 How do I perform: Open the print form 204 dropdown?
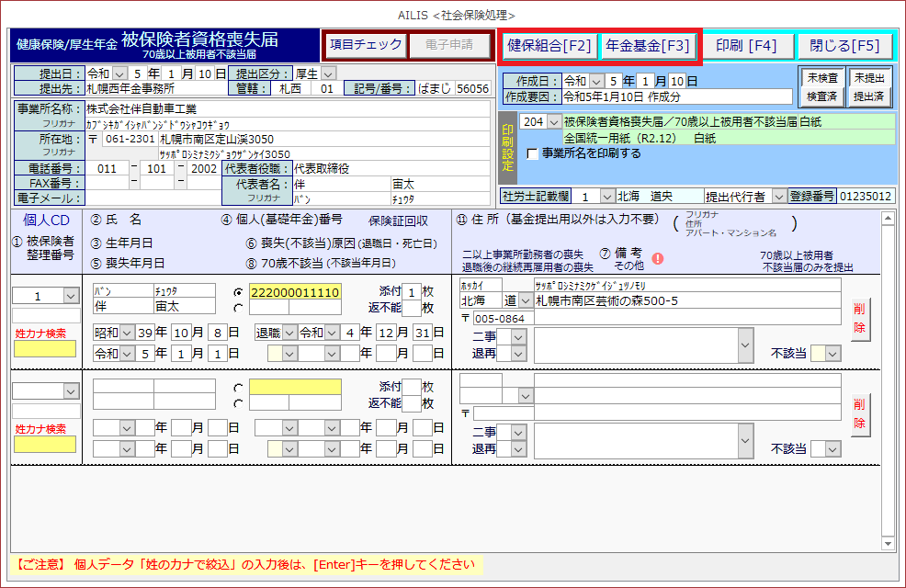(552, 121)
